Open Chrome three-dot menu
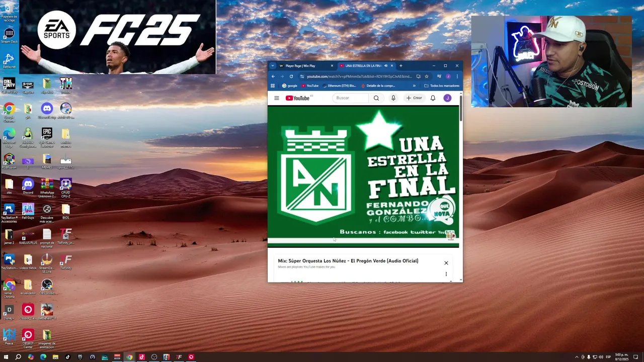The image size is (644, 362). 457,76
